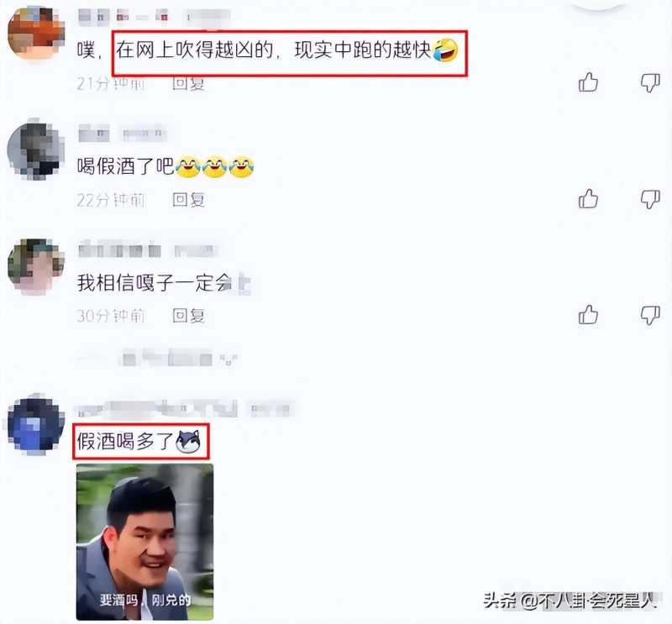Select the '假酒喝多了' comment text
Image resolution: width=672 pixels, height=624 pixels.
pos(124,442)
